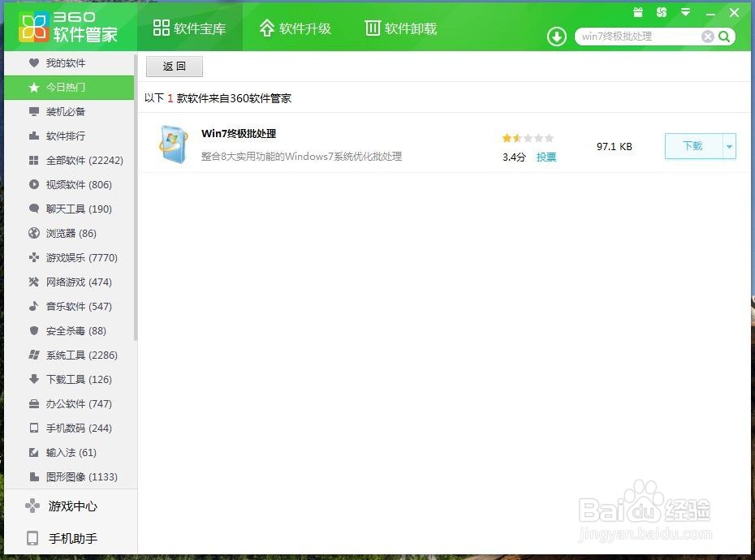Click the game center clover icon
The height and width of the screenshot is (560, 755).
(x=32, y=506)
